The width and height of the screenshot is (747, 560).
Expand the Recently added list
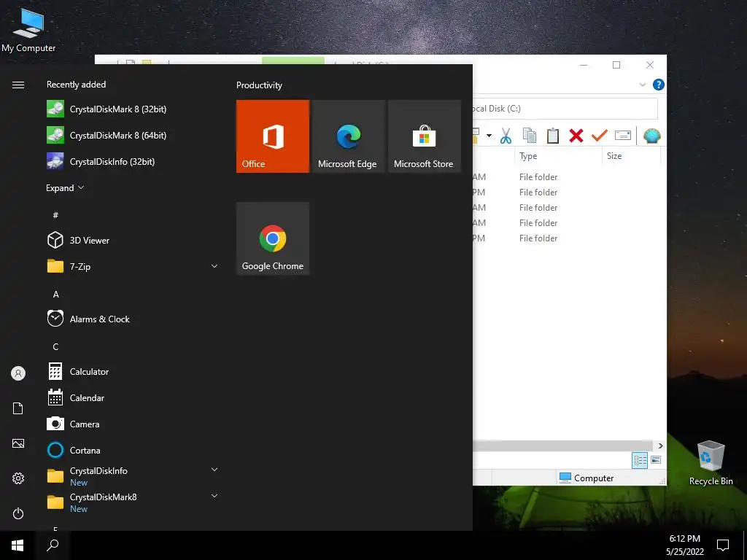[x=65, y=188]
